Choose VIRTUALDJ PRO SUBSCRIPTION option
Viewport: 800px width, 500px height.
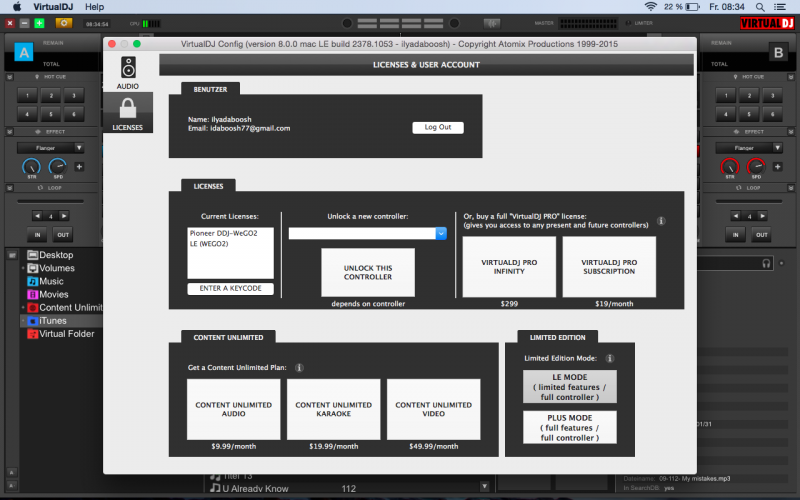(609, 267)
